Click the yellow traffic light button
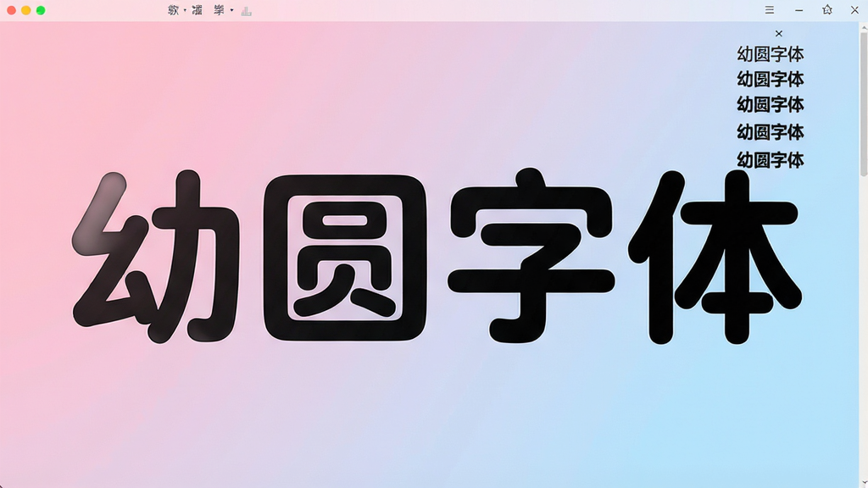Screen dimensions: 868x488 pos(26,10)
